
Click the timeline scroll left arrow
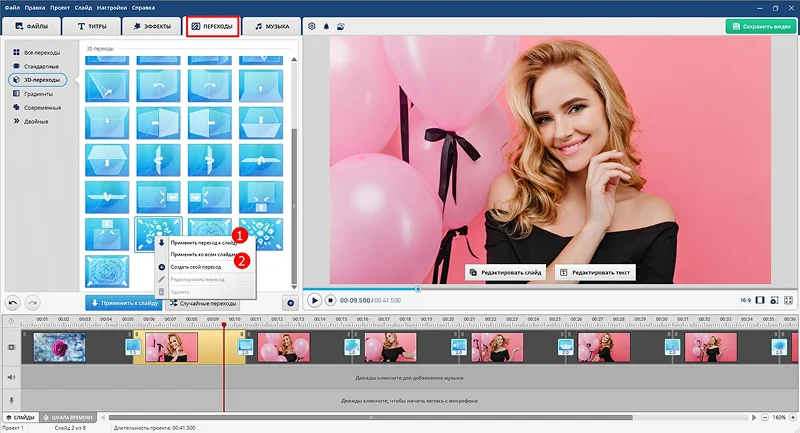[103, 417]
